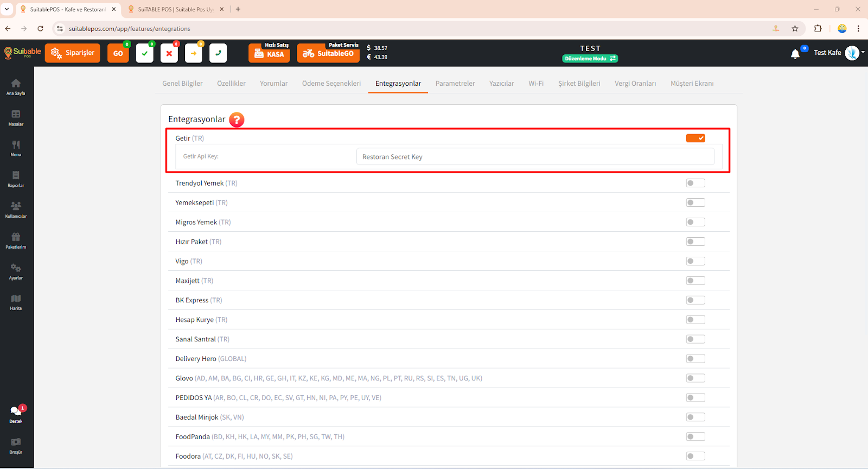The width and height of the screenshot is (868, 469).
Task: Enable the Foodora integration
Action: pyautogui.click(x=695, y=457)
